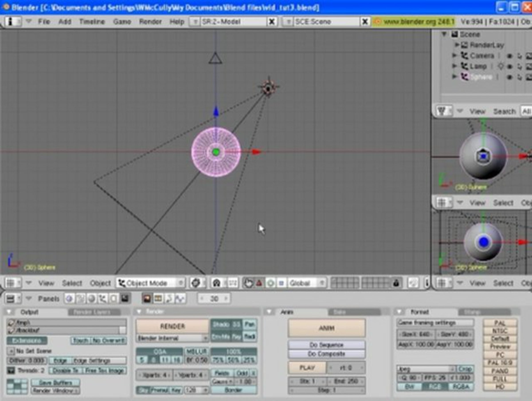Open the Shading context panel icon
Screen dimensions: 532x401
coord(91,299)
